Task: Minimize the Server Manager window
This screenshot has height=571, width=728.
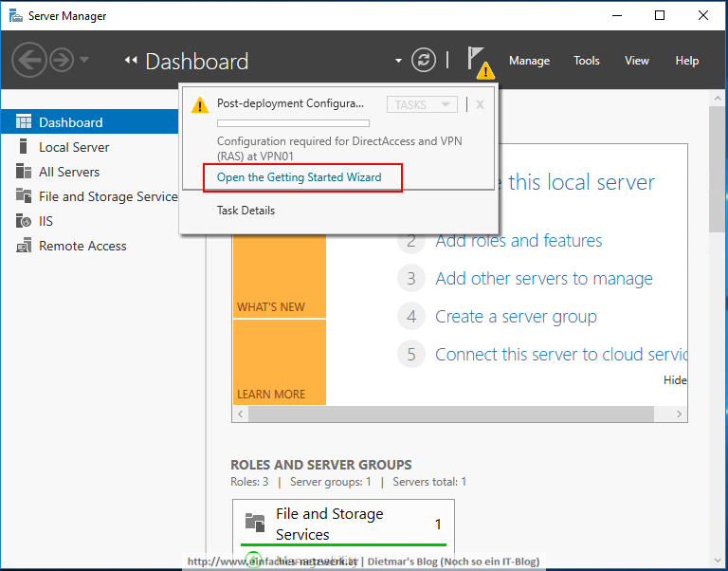Action: pos(616,15)
